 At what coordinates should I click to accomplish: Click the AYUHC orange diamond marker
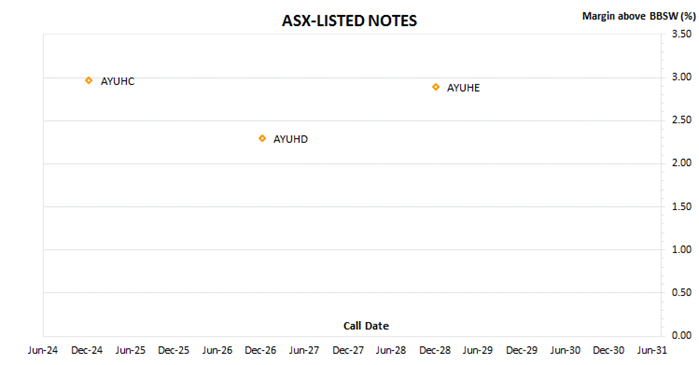pos(89,81)
